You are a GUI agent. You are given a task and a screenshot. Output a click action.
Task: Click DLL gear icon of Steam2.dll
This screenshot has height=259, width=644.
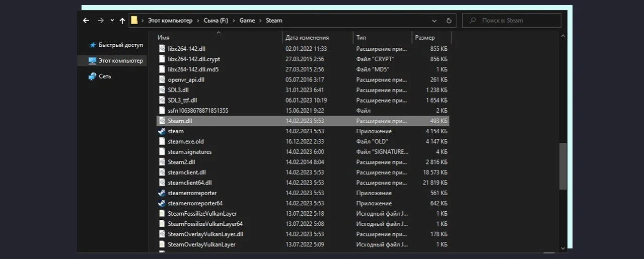click(x=162, y=162)
